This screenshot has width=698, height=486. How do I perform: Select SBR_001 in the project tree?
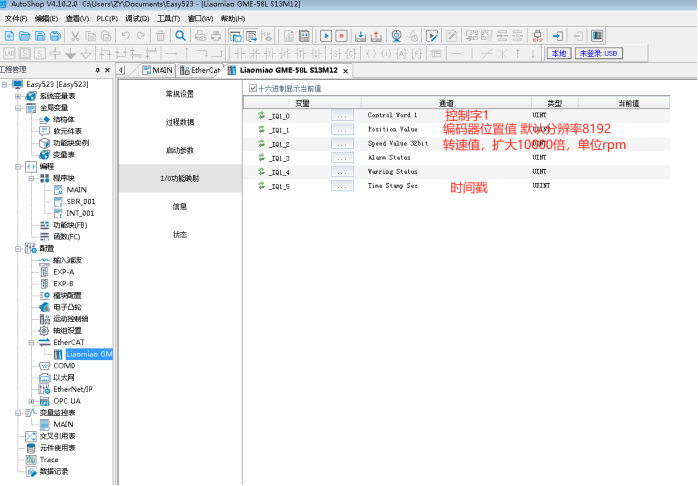pyautogui.click(x=80, y=202)
